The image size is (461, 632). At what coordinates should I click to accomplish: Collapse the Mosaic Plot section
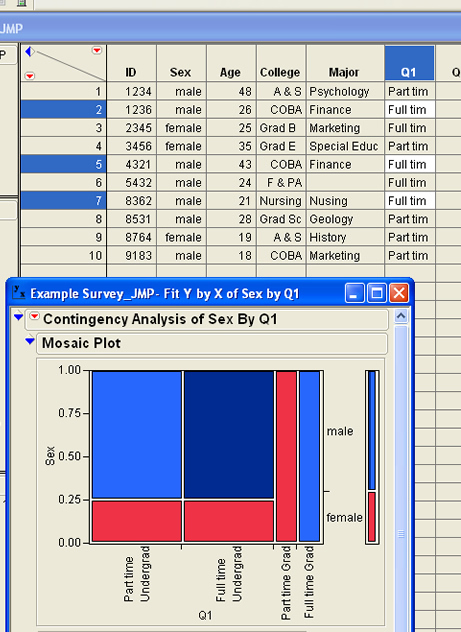pos(29,341)
